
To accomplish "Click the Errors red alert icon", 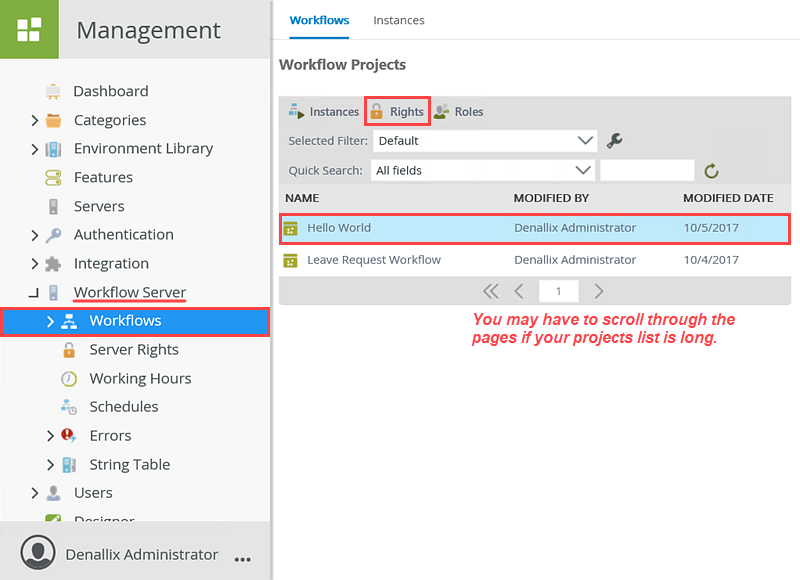I will (69, 436).
